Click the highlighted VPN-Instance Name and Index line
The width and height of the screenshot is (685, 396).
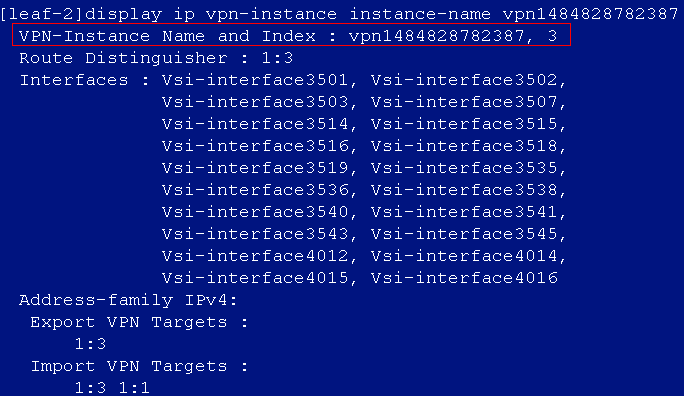pos(291,35)
